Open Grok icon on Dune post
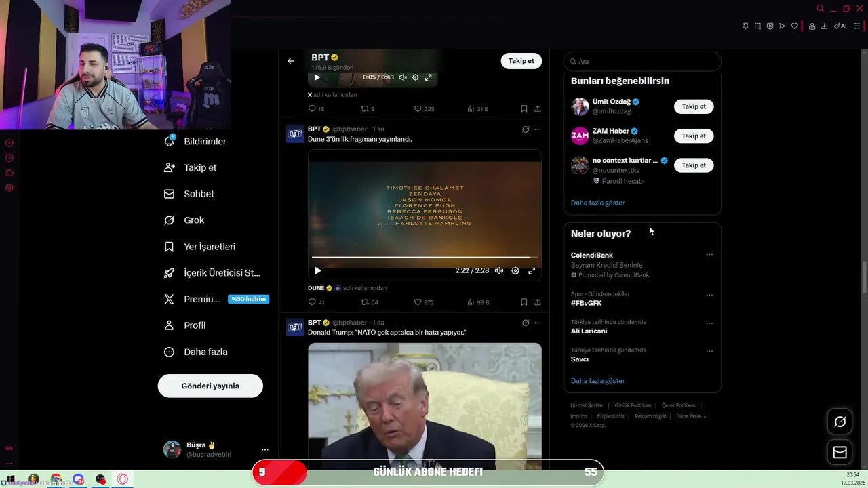Screen dimensions: 868x488 click(526, 129)
